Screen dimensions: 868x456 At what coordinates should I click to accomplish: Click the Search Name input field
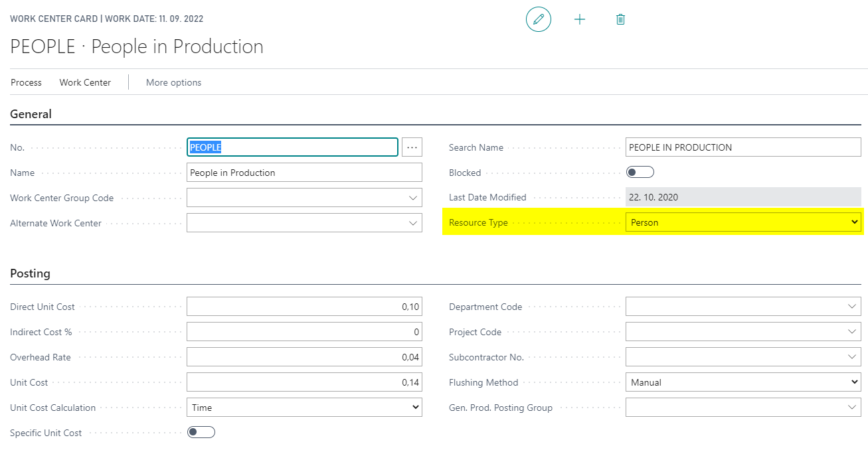coord(743,147)
